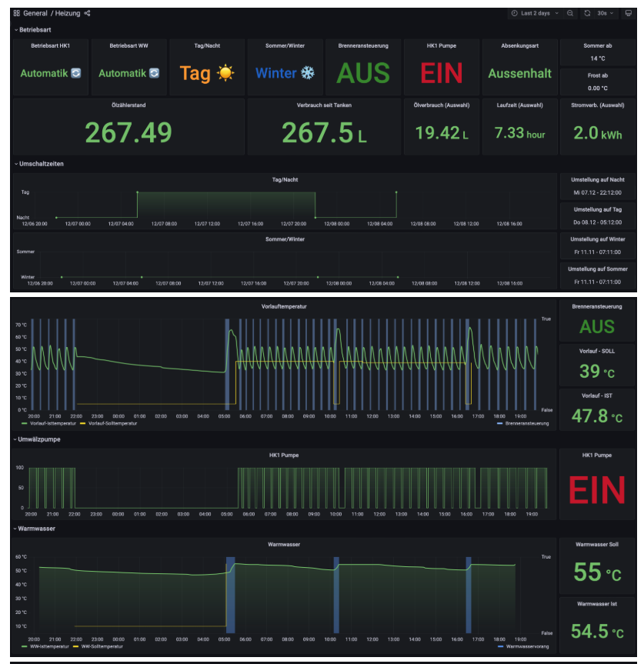Click the sun icon in Tag/Nacht panel
The height and width of the screenshot is (664, 644).
pyautogui.click(x=225, y=74)
